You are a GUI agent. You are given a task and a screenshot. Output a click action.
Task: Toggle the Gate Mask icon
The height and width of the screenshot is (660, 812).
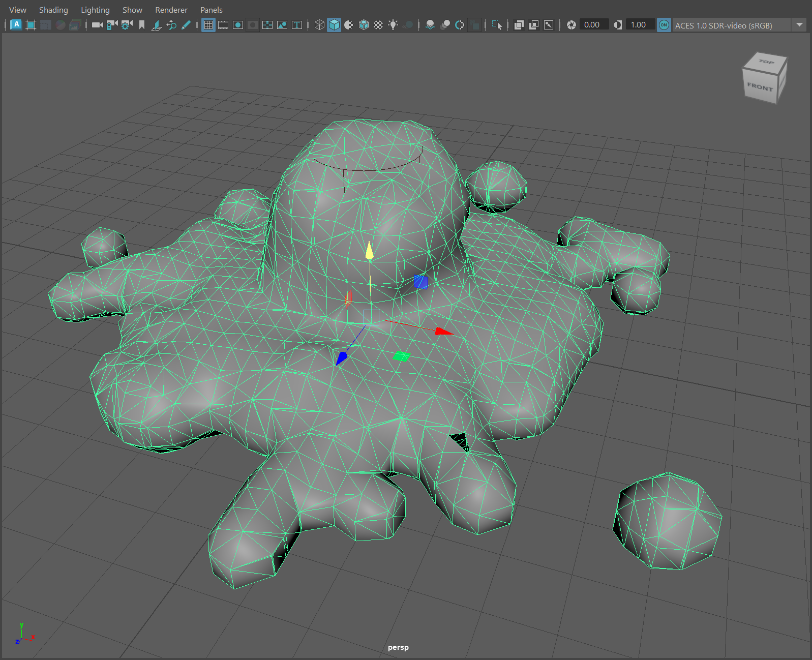(x=253, y=25)
